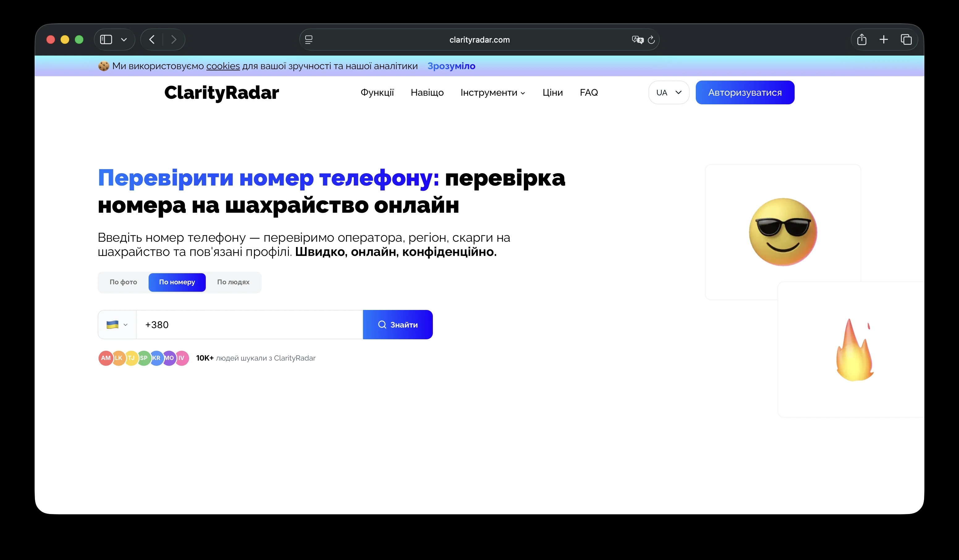
Task: Open the UA language selector
Action: click(x=669, y=92)
